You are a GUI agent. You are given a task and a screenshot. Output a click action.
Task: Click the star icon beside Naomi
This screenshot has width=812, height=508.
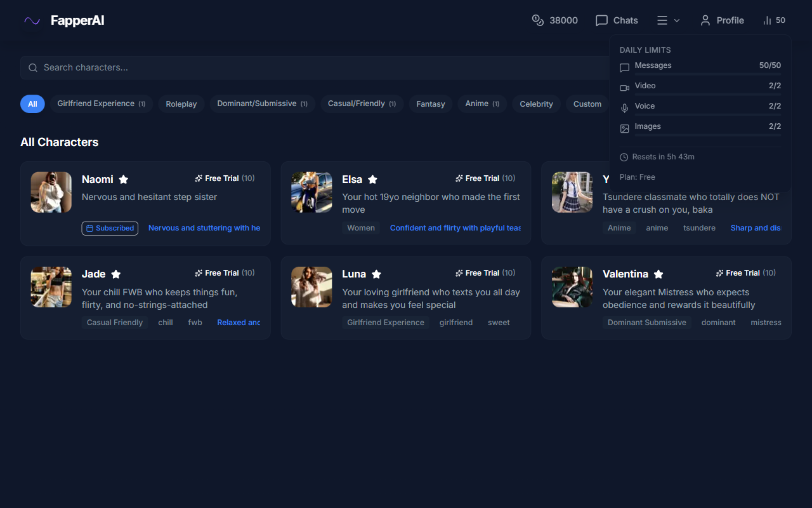click(124, 180)
